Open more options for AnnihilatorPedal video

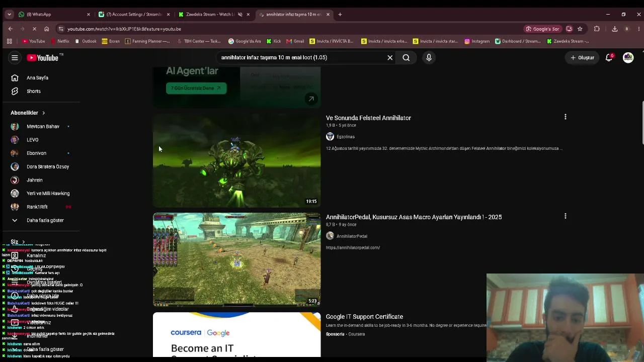pos(565,216)
